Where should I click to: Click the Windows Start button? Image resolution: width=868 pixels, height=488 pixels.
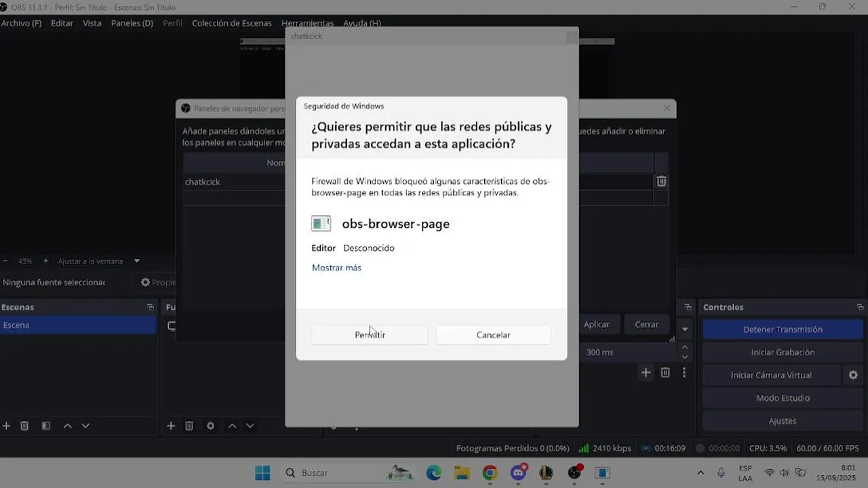click(x=262, y=472)
